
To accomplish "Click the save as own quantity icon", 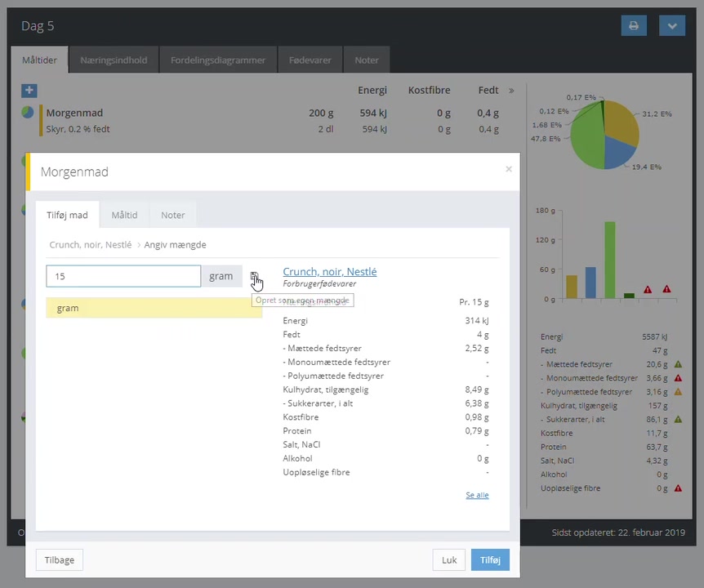I will [x=254, y=277].
